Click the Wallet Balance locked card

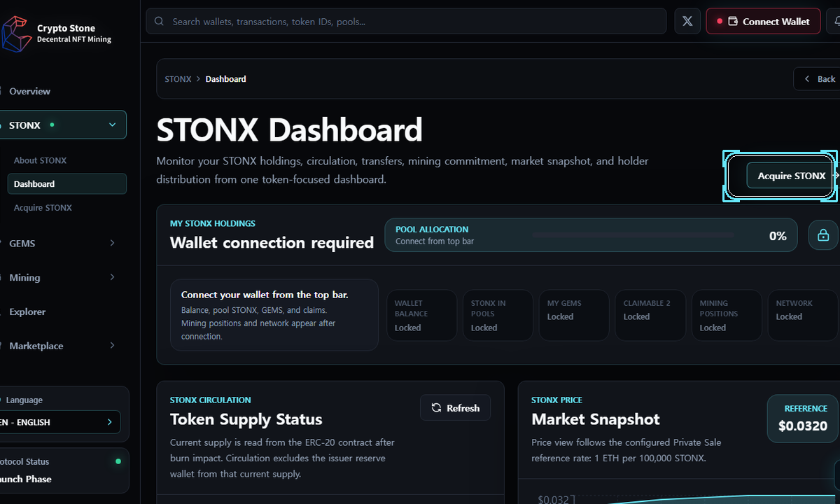421,316
